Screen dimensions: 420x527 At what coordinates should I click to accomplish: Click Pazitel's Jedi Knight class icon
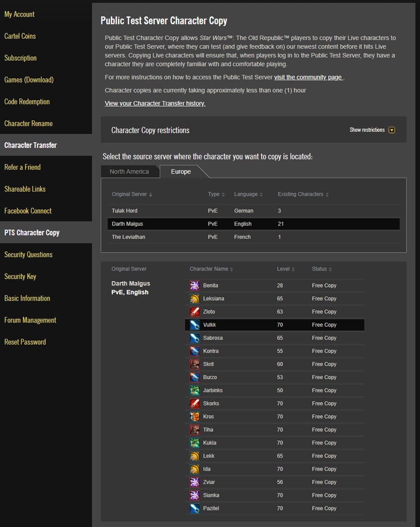pyautogui.click(x=194, y=508)
